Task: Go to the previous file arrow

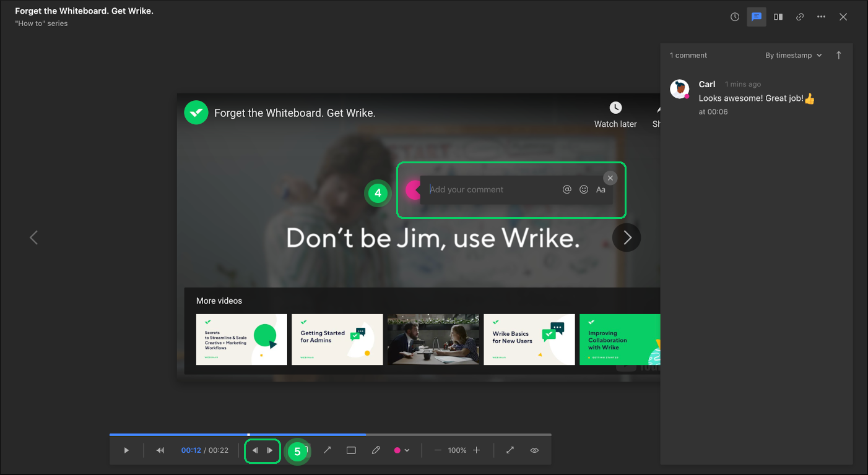Action: click(x=34, y=237)
